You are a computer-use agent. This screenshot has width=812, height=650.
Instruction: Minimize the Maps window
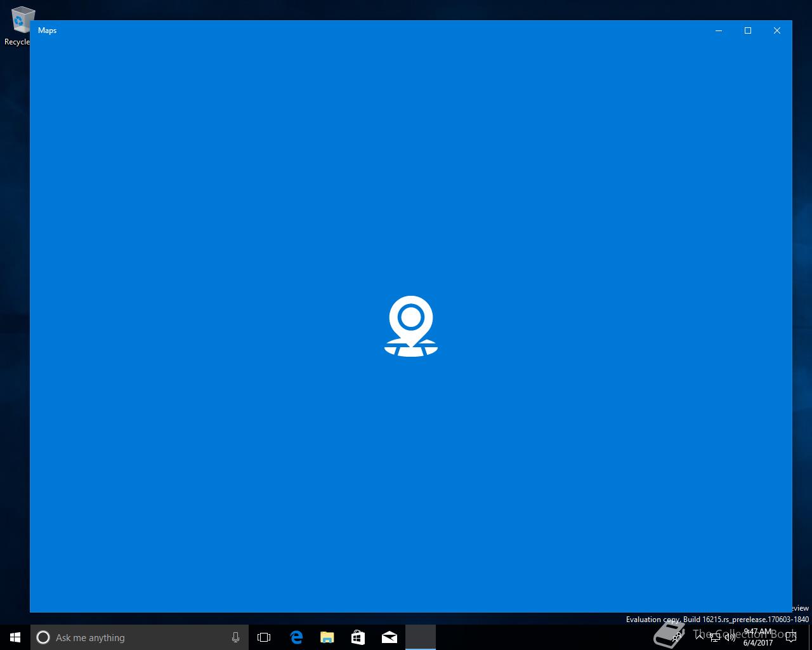[x=719, y=30]
